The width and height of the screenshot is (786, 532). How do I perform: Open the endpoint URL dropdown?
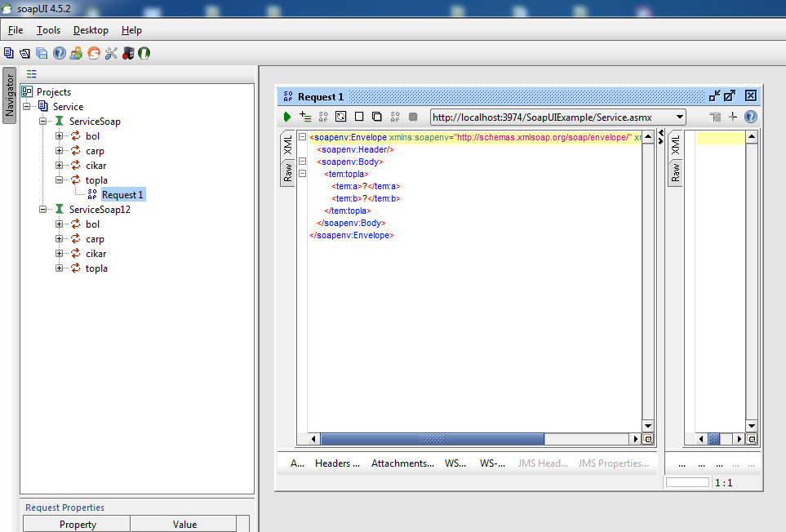pyautogui.click(x=680, y=117)
